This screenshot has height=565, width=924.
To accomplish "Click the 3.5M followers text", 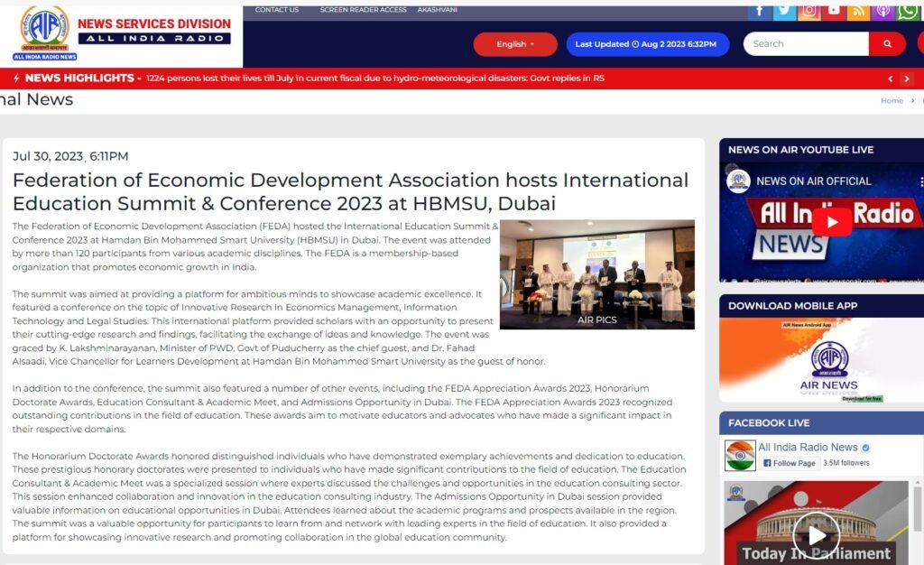I will [846, 463].
